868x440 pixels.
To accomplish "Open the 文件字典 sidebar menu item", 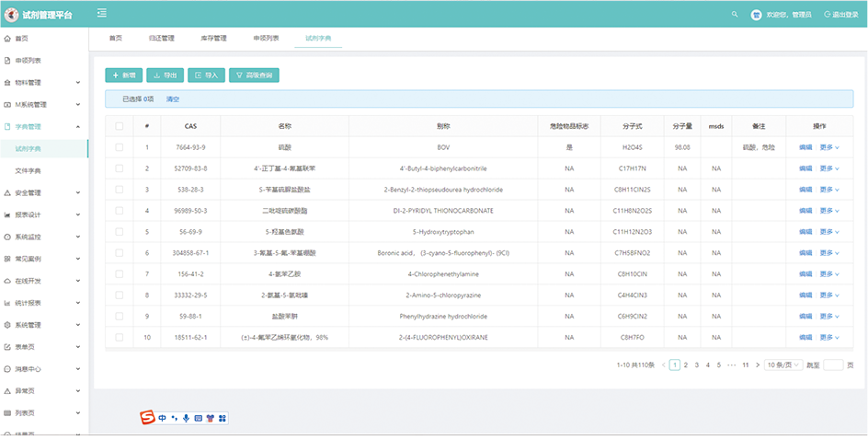I will click(x=29, y=170).
